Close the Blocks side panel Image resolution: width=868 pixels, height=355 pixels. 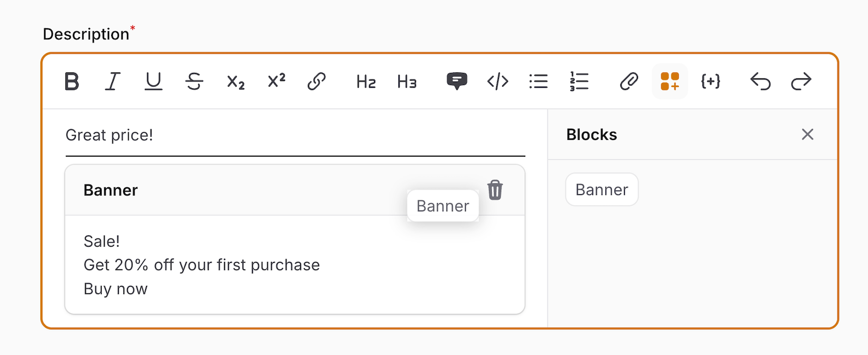coord(807,134)
